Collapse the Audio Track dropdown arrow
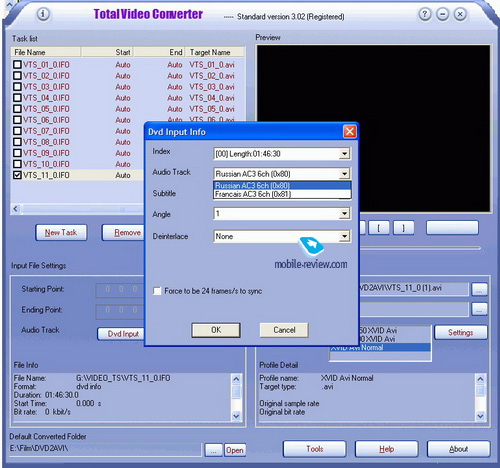This screenshot has width=500, height=468. coord(344,174)
